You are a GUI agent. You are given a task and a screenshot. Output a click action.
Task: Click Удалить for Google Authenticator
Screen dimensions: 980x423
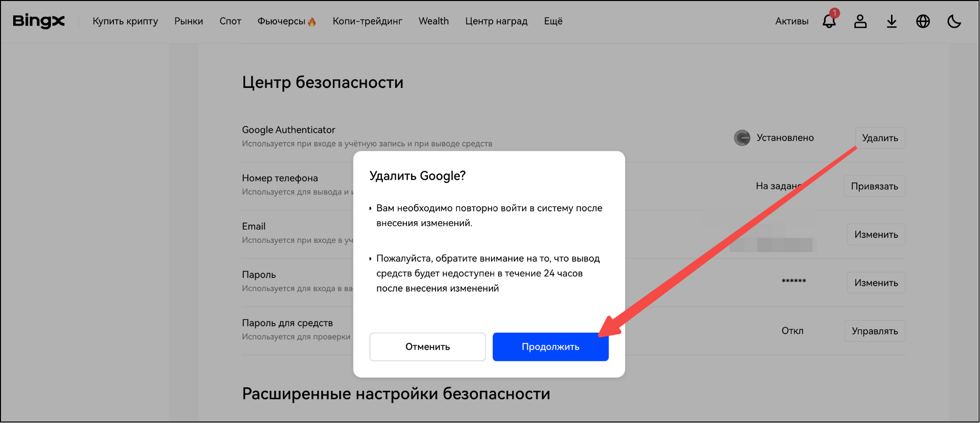click(x=880, y=138)
